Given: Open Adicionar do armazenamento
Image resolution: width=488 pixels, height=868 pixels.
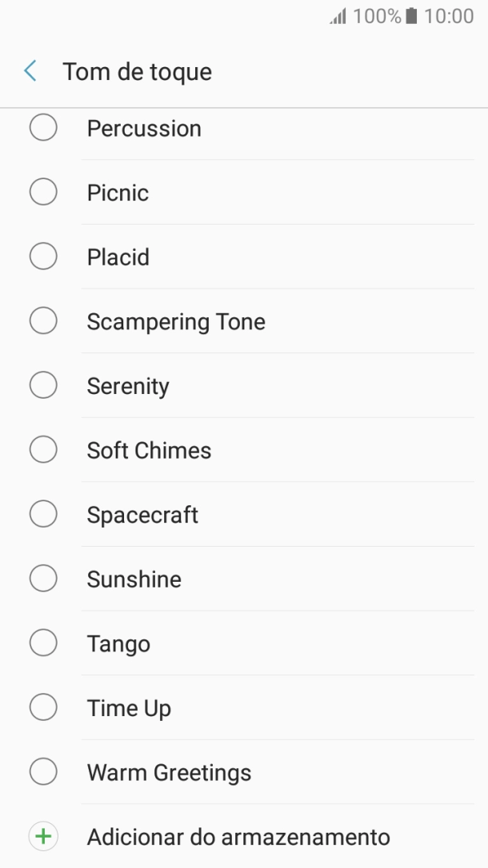Looking at the screenshot, I should pyautogui.click(x=238, y=837).
